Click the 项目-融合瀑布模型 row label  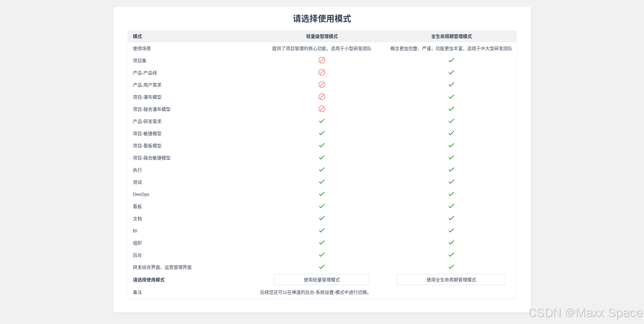click(x=152, y=109)
